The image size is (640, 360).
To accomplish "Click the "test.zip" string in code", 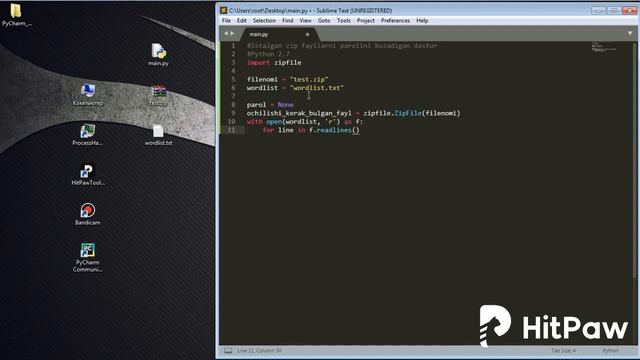I will (x=309, y=79).
